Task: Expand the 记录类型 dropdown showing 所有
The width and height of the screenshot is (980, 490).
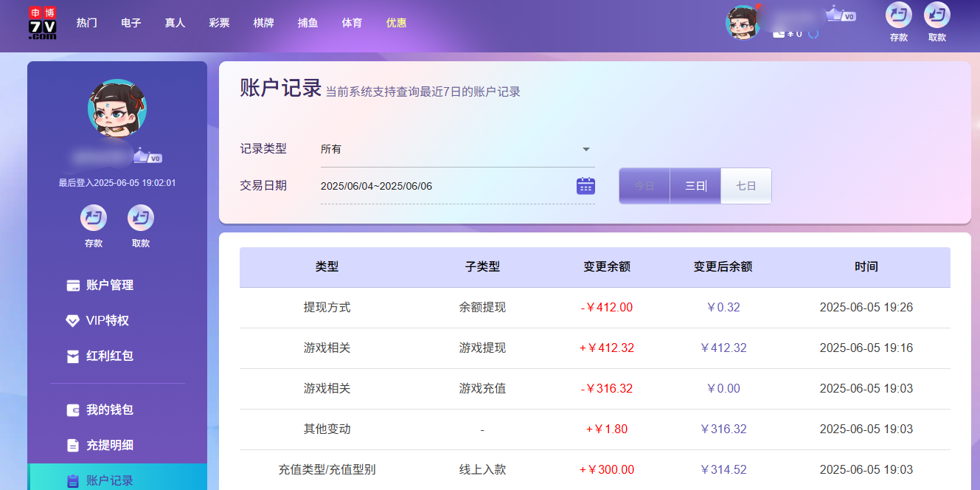Action: point(586,148)
